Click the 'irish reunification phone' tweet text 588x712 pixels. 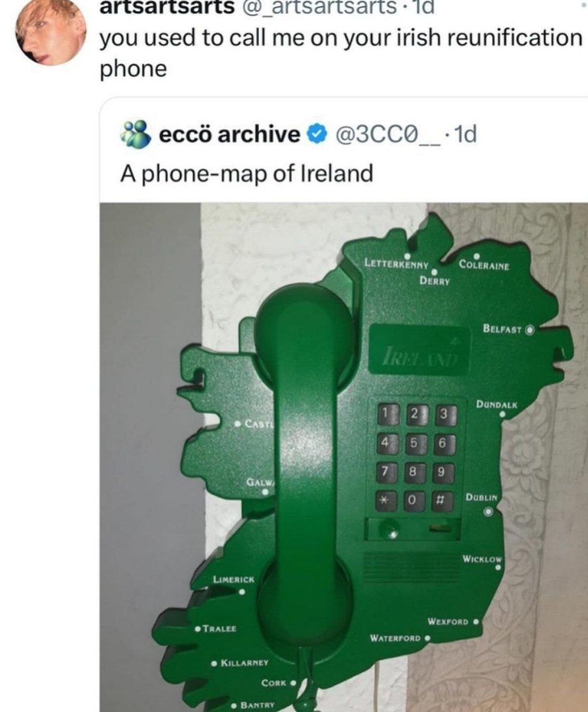point(340,53)
